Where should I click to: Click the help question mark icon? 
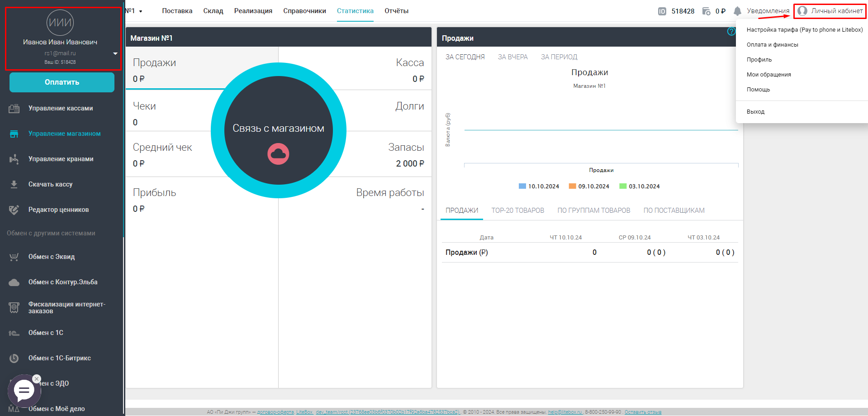pos(731,31)
